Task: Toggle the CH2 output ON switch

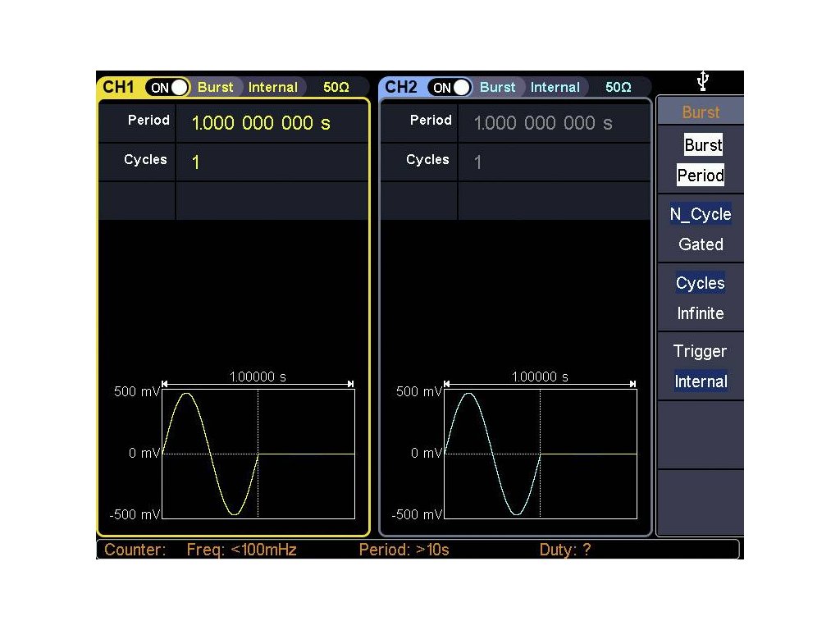Action: (x=450, y=87)
